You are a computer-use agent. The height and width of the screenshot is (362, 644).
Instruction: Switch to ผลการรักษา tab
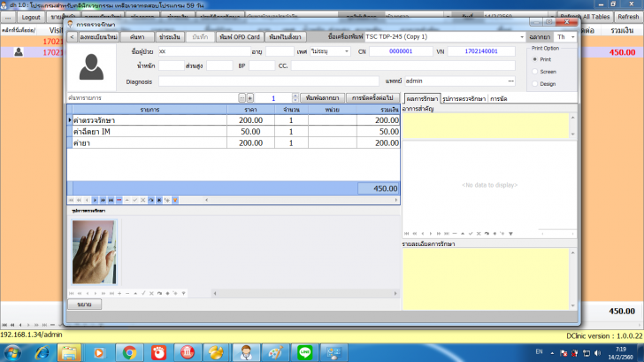point(422,98)
